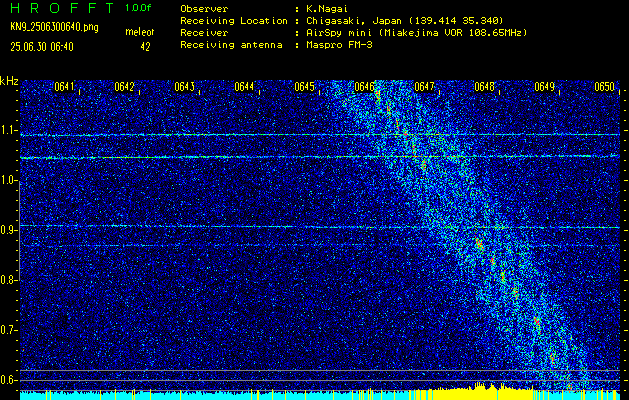Click the Observer label

pos(204,9)
